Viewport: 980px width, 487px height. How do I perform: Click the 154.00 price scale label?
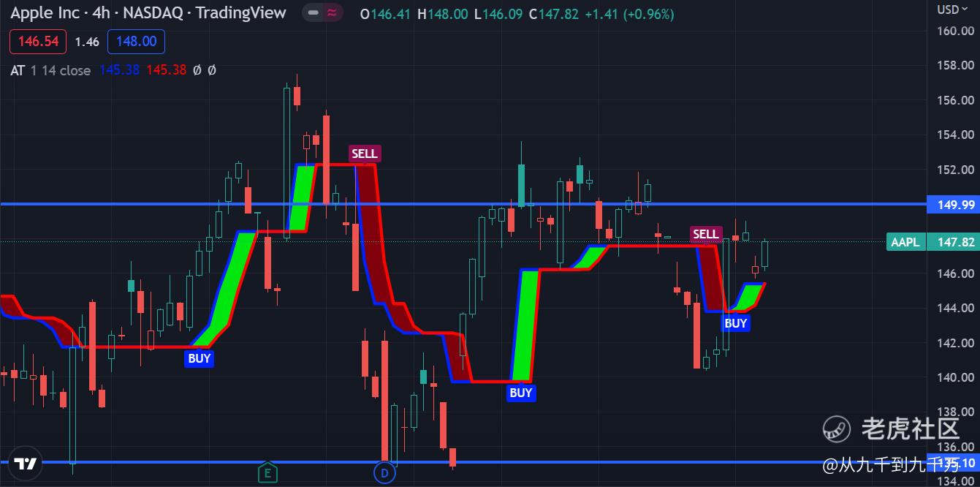point(957,135)
